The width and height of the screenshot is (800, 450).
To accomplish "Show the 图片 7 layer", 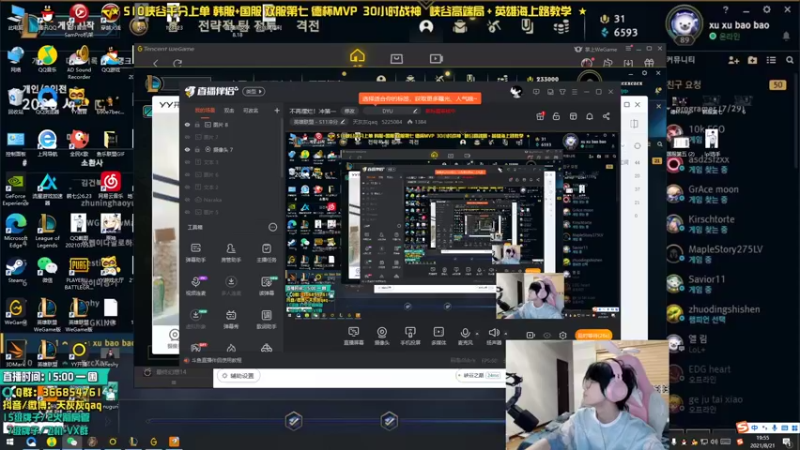I will tap(187, 137).
